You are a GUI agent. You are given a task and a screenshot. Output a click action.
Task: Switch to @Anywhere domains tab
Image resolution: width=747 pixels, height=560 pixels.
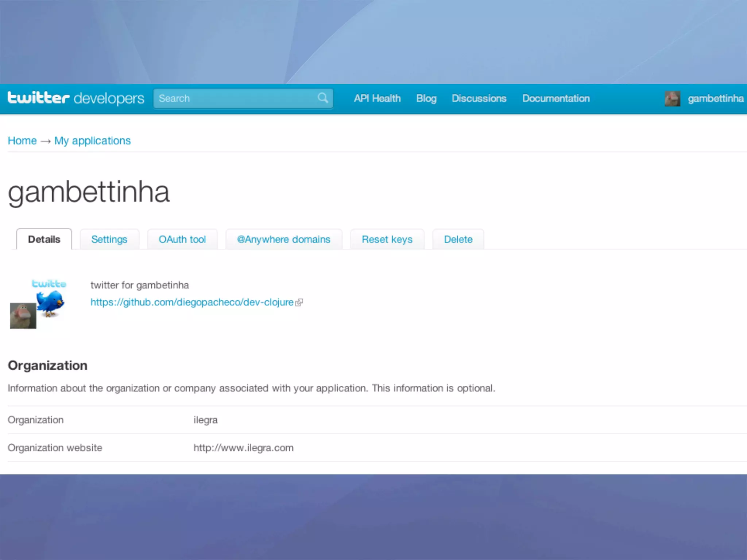283,240
